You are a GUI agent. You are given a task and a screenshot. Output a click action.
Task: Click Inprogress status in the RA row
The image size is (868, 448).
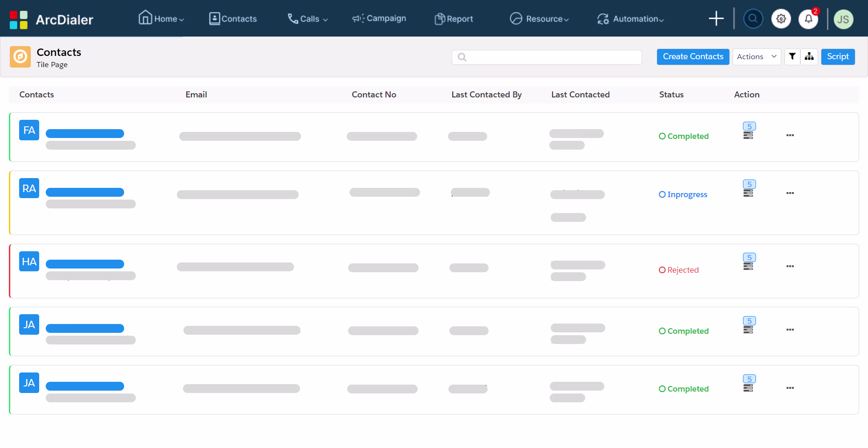pos(683,194)
